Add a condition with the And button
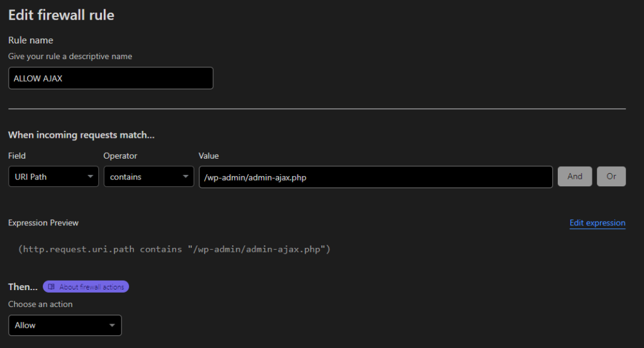Viewport: 644px width, 348px height. 575,176
